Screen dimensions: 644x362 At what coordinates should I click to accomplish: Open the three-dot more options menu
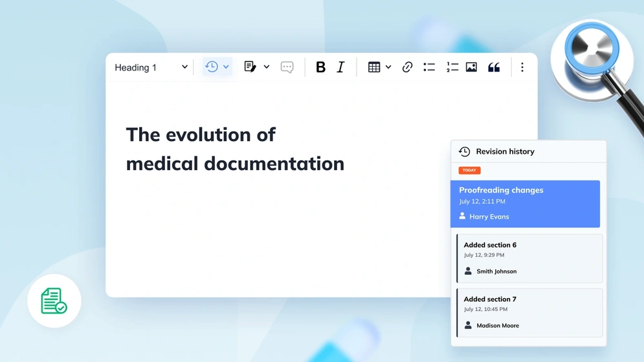(522, 67)
